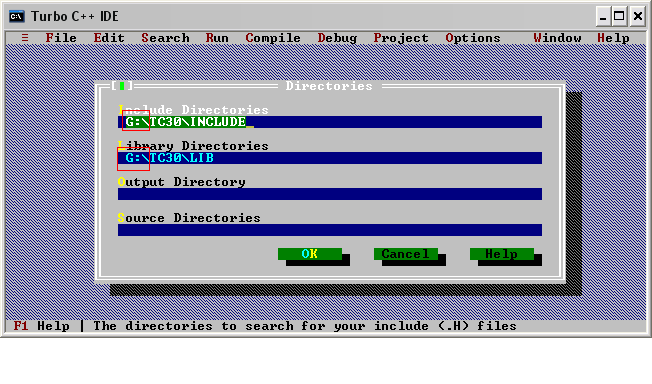Click the 'Output Directory' label
The height and width of the screenshot is (384, 652).
(182, 182)
